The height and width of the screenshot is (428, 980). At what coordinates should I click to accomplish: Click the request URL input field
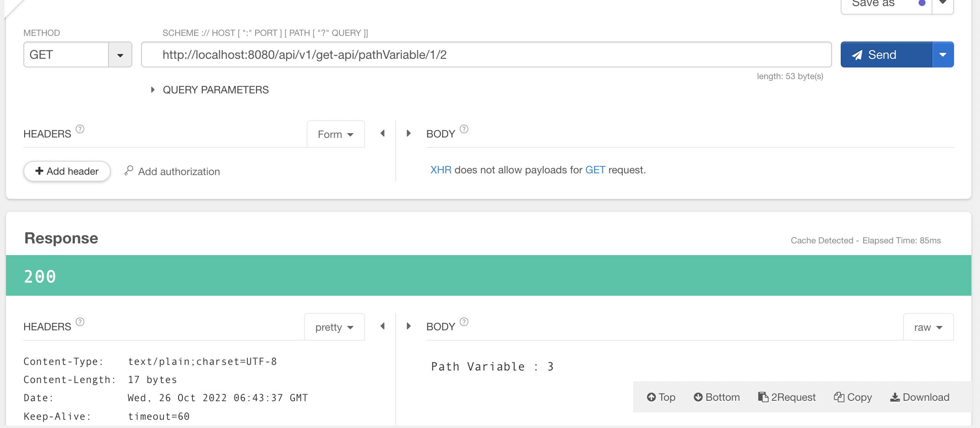tap(486, 54)
